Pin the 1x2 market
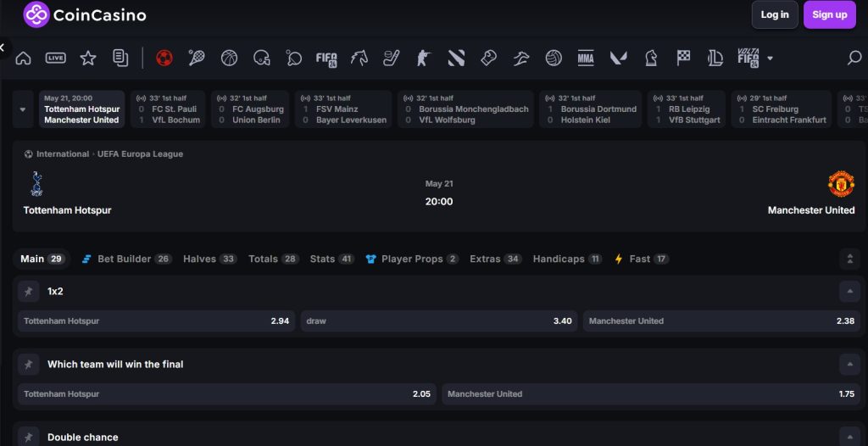The width and height of the screenshot is (868, 446). (28, 292)
